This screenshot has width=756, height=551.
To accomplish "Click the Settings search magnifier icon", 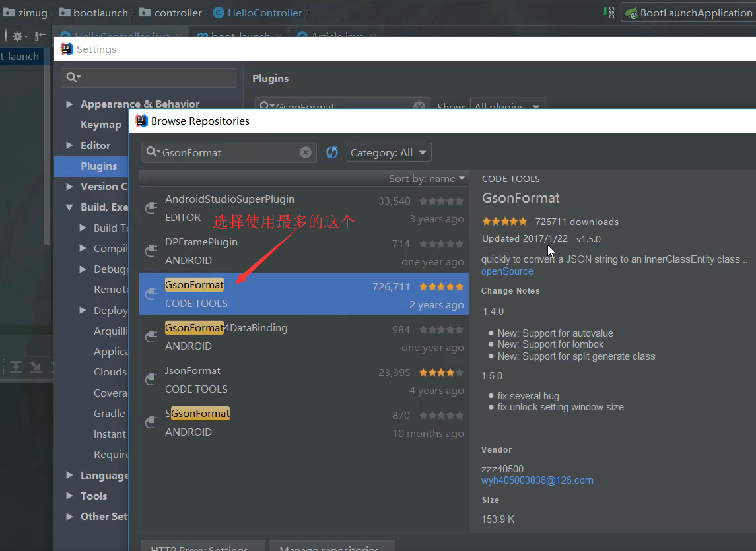I will click(x=73, y=77).
